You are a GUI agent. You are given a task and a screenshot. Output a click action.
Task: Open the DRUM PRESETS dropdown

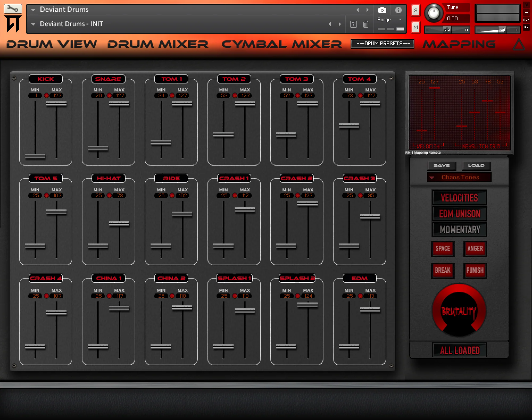(382, 44)
